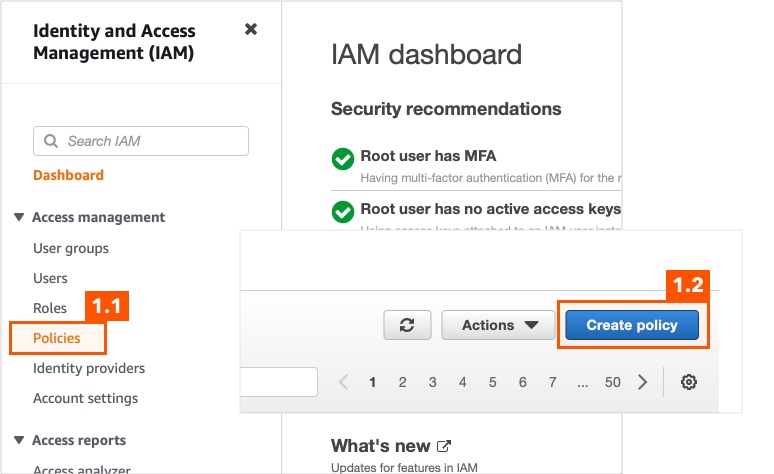Focus the Search IAM field
774x474 pixels.
coord(141,141)
